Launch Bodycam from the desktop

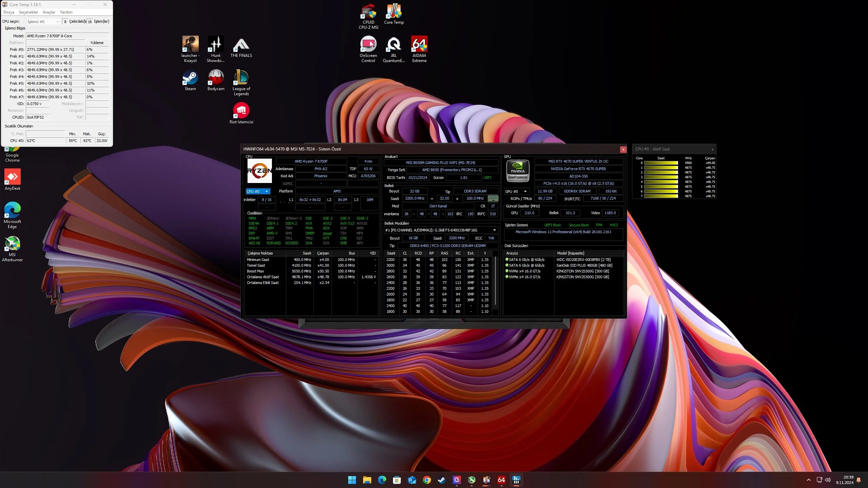click(216, 80)
